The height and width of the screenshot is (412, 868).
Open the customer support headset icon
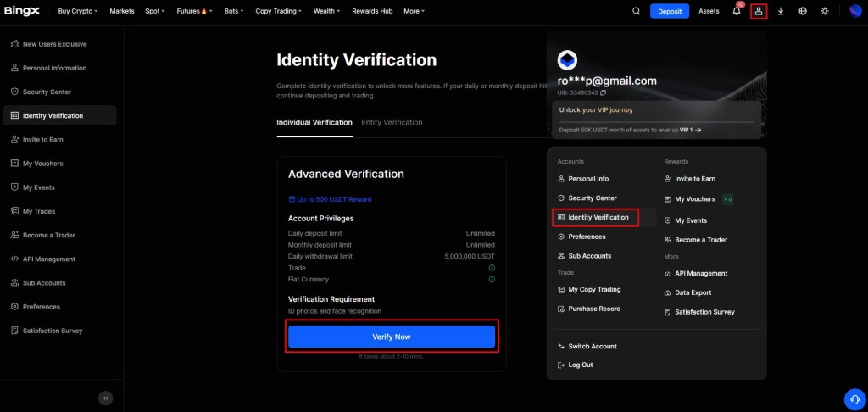tap(854, 398)
